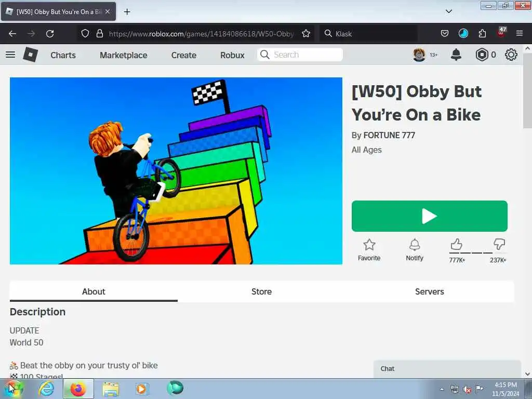Open Roblox notifications bell
The image size is (532, 399).
coord(456,55)
